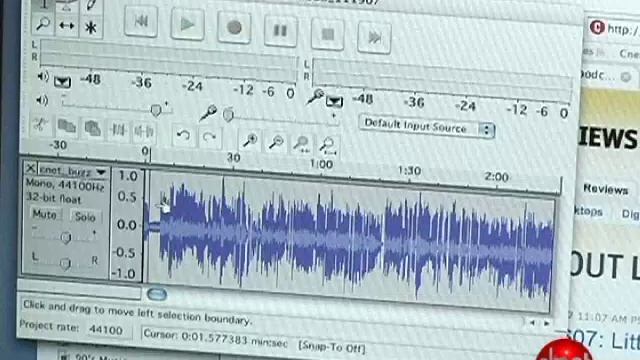Adjust the track pan slider

point(64,264)
